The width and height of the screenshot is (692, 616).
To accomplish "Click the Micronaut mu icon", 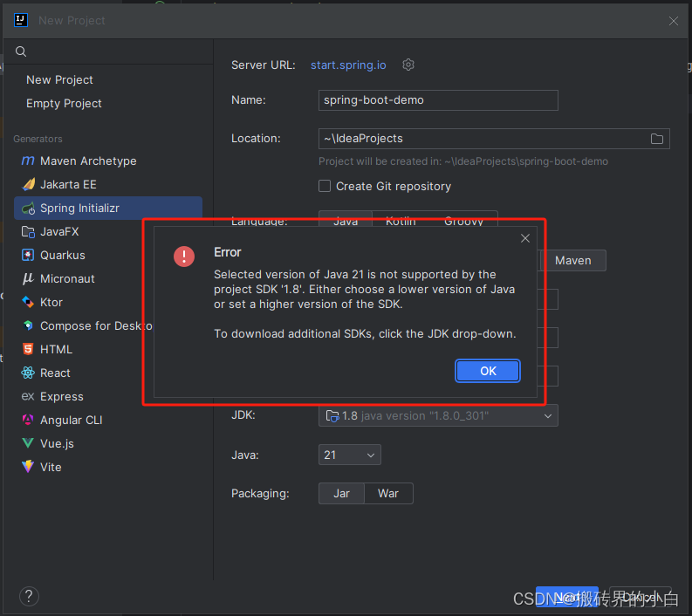I will [28, 278].
